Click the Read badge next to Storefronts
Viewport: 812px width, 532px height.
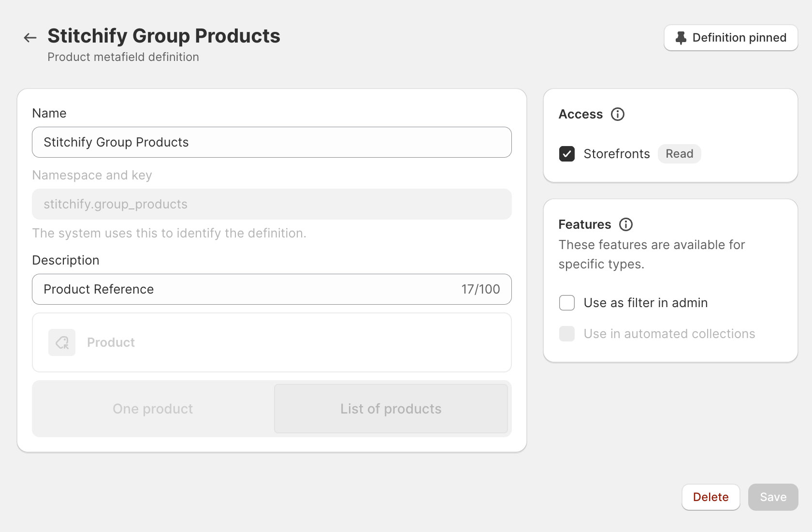(680, 154)
